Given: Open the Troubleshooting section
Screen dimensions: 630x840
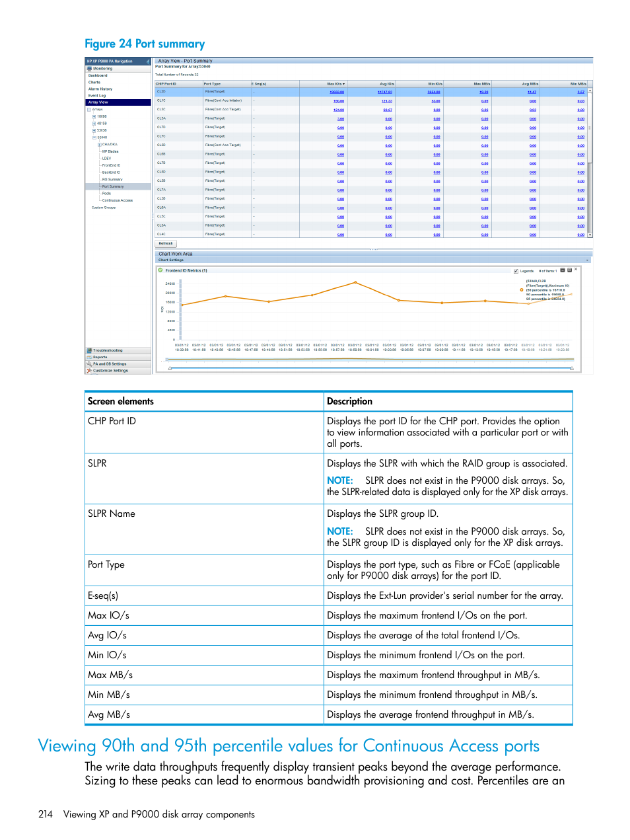Looking at the screenshot, I should pyautogui.click(x=118, y=350).
